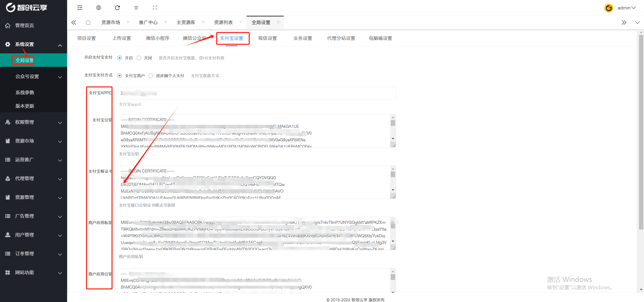The width and height of the screenshot is (644, 302).
Task: Click the refresh page icon
Action: 117,8
